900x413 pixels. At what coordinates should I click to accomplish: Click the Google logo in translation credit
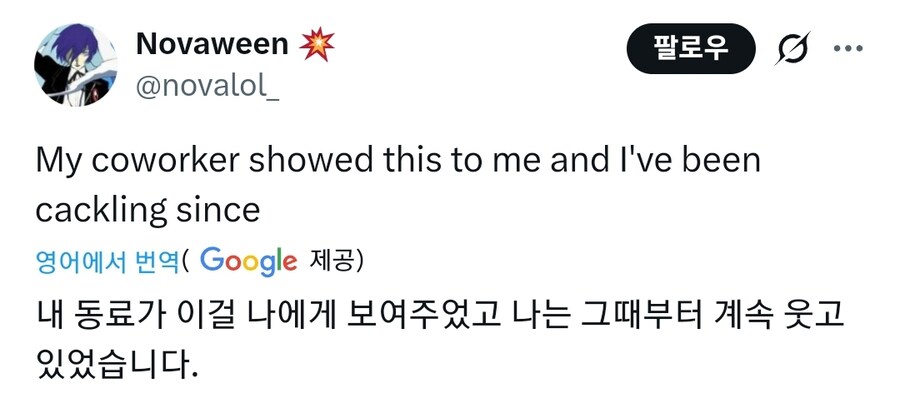click(248, 261)
